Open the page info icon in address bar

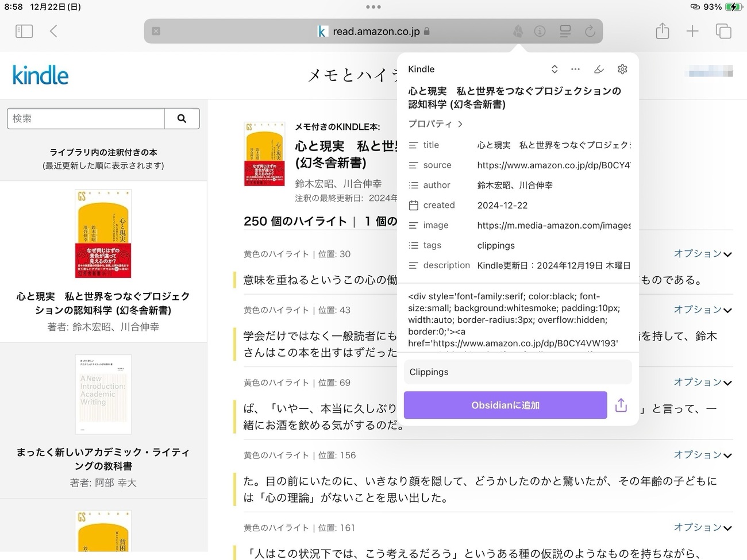point(540,31)
